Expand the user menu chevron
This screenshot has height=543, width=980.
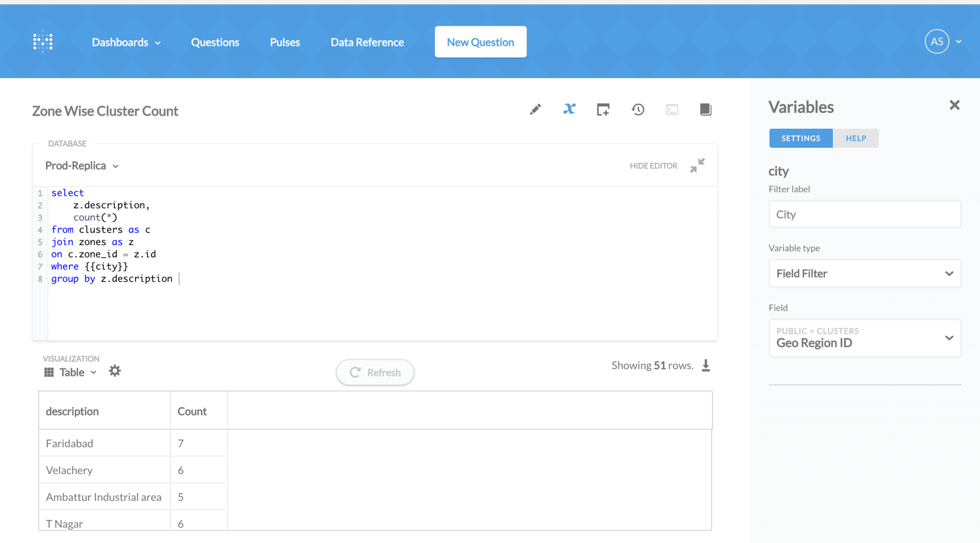point(958,42)
